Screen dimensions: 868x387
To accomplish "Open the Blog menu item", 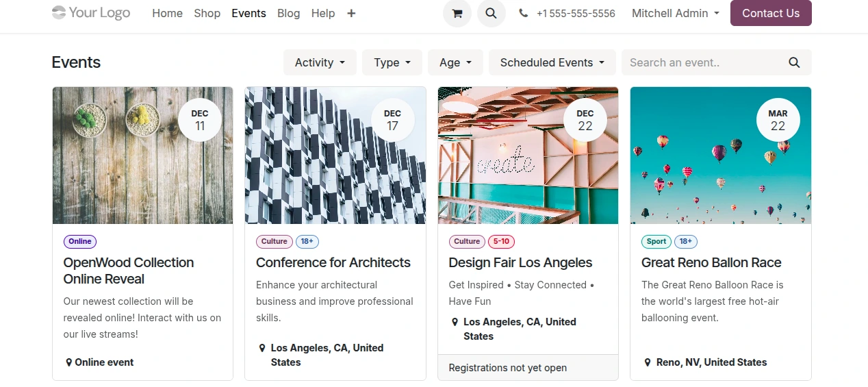I will click(x=288, y=13).
